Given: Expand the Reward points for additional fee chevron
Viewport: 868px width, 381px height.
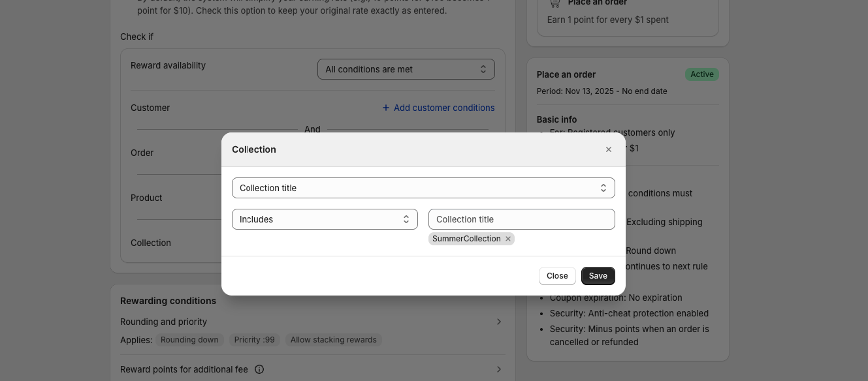Looking at the screenshot, I should (498, 369).
